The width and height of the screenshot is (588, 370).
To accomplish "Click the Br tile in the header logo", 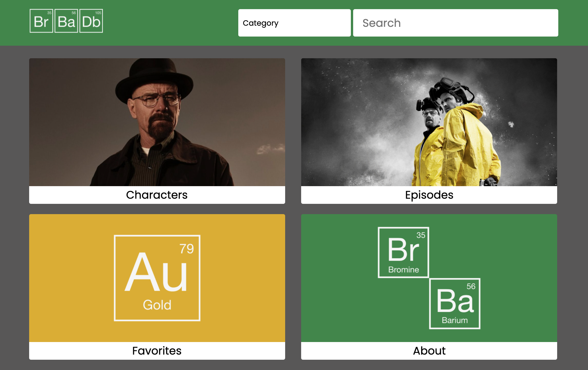I will pyautogui.click(x=41, y=21).
